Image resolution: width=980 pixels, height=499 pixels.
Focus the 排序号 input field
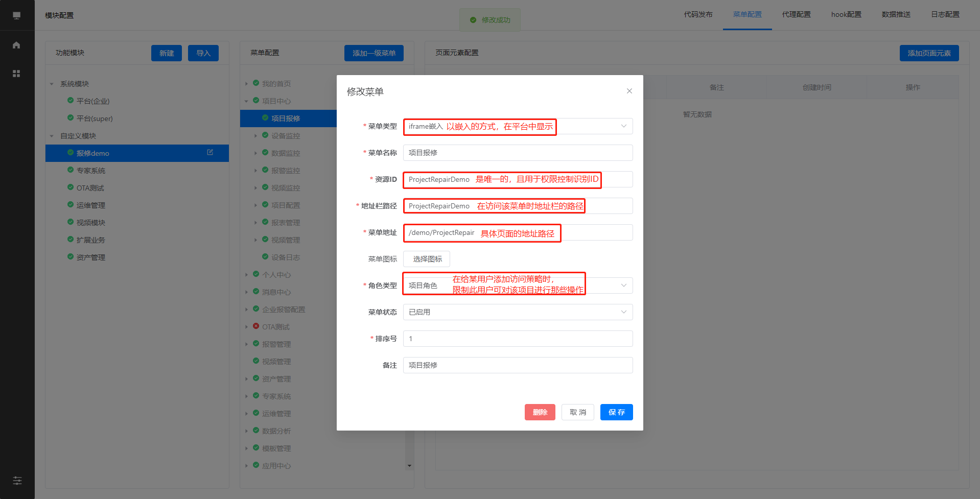point(518,339)
